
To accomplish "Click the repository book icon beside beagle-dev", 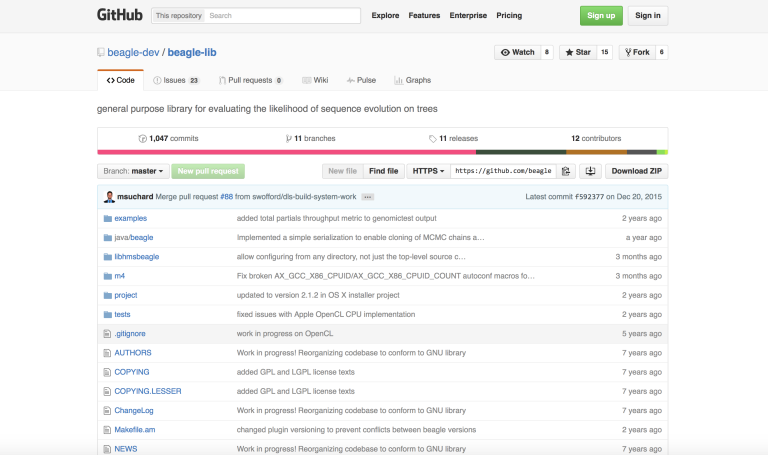I will [x=101, y=52].
